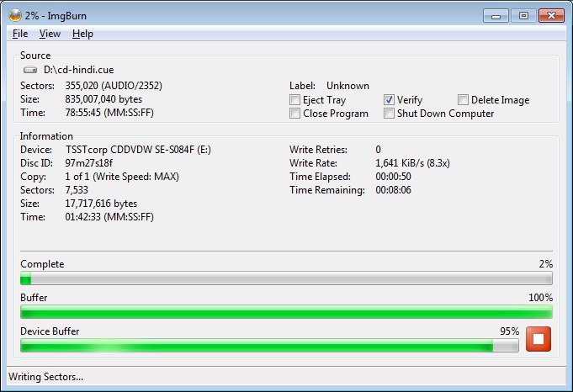Click the copy status 1 of 1 (Write Speed: MAX)
573x392 pixels.
pyautogui.click(x=122, y=177)
